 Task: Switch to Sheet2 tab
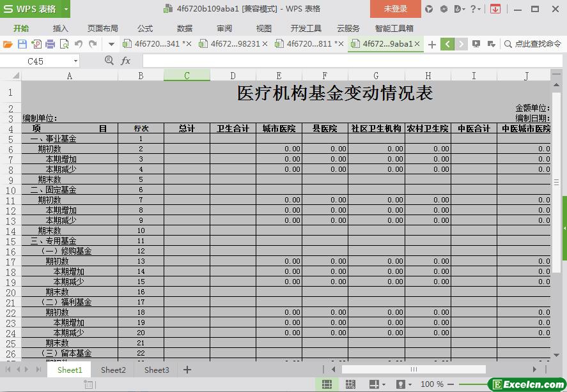click(x=113, y=370)
